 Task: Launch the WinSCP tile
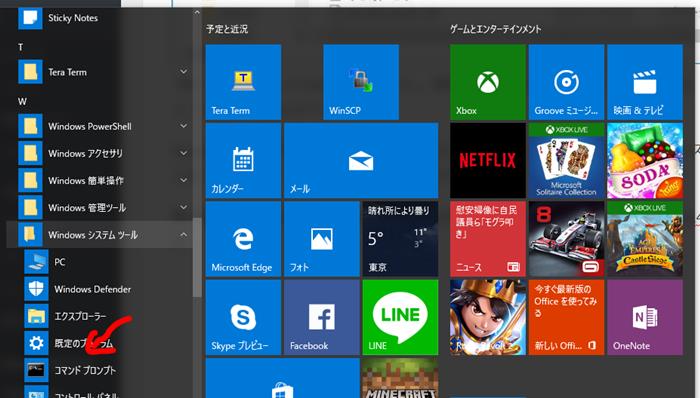pyautogui.click(x=361, y=82)
